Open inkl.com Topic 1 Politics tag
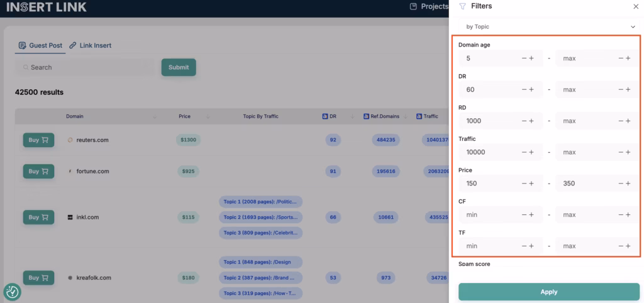 tap(261, 202)
